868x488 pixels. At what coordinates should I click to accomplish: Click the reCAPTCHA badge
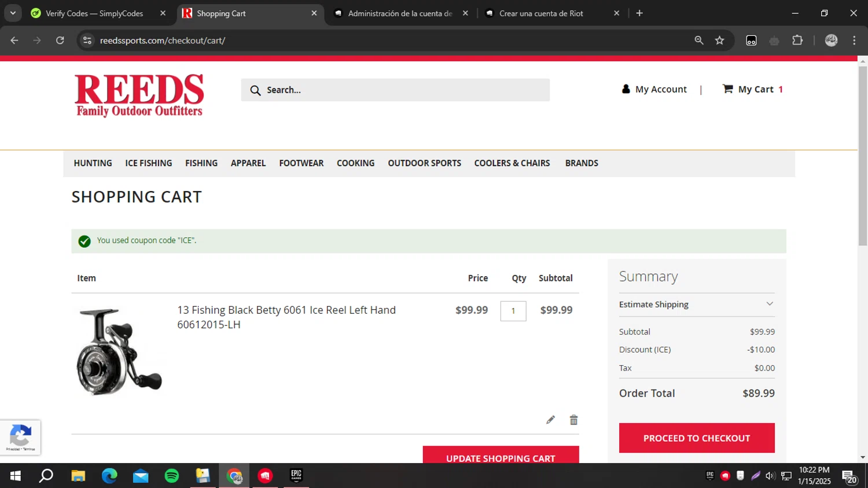coord(20,438)
